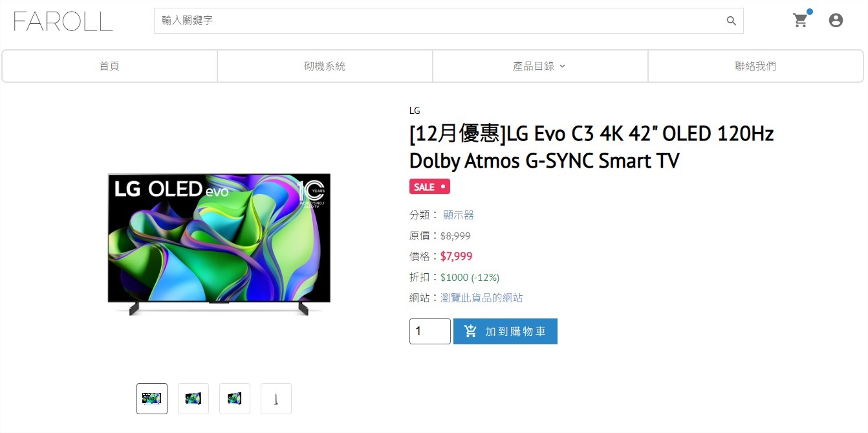Select the fourth thumbnail showing TV side view
868x433 pixels.
[276, 399]
